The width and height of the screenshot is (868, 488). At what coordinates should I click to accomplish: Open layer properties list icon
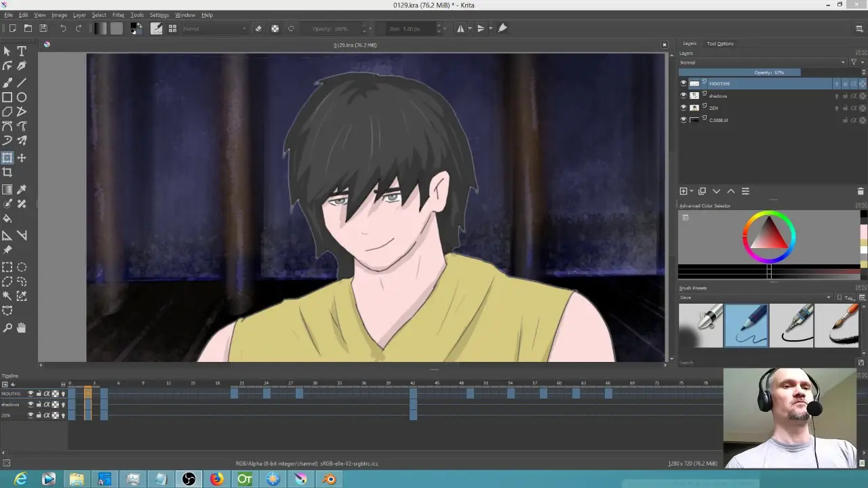pyautogui.click(x=745, y=191)
